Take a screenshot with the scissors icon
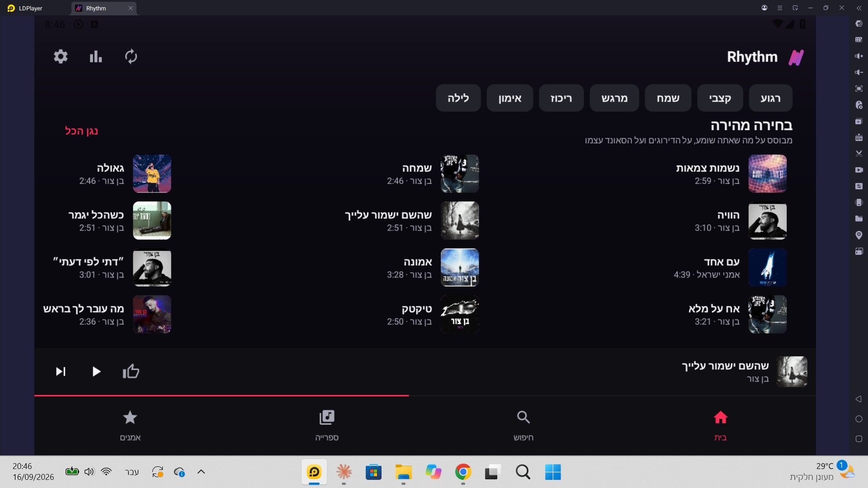 pos(859,154)
